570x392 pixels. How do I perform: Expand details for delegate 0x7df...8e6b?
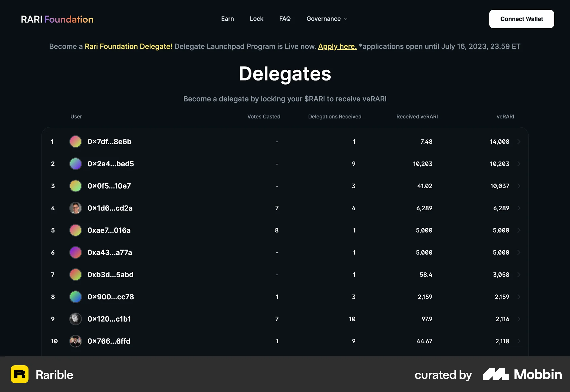click(519, 142)
